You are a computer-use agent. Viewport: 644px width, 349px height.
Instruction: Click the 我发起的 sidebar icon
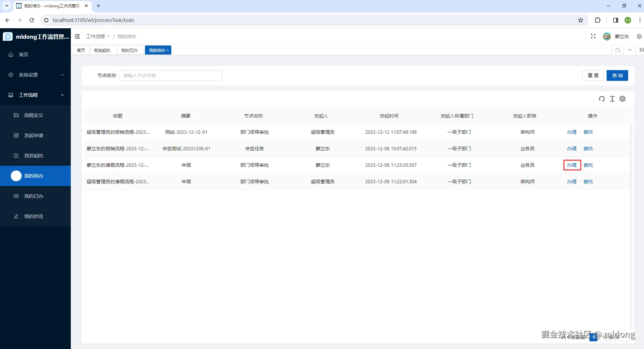tap(16, 156)
